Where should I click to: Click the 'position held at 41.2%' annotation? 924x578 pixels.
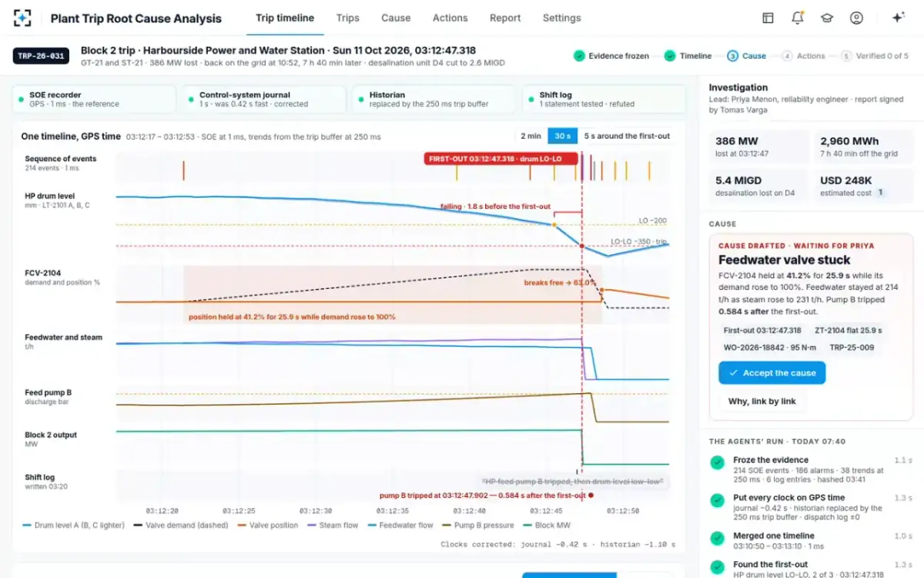coord(292,317)
